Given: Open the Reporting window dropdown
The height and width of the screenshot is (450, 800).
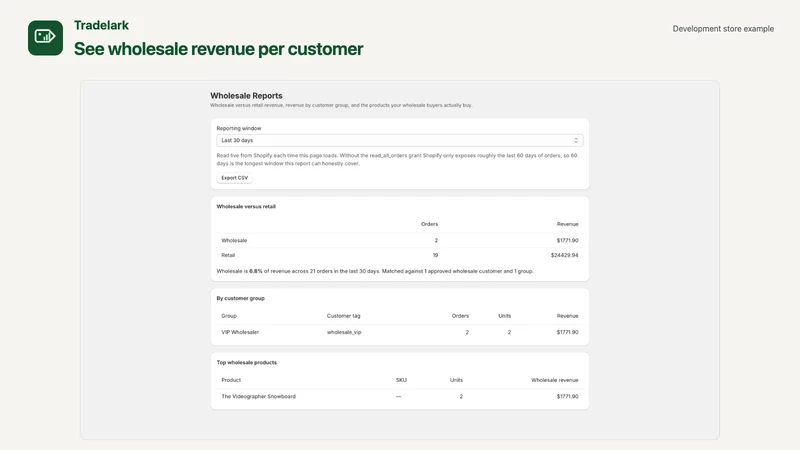Looking at the screenshot, I should click(399, 140).
